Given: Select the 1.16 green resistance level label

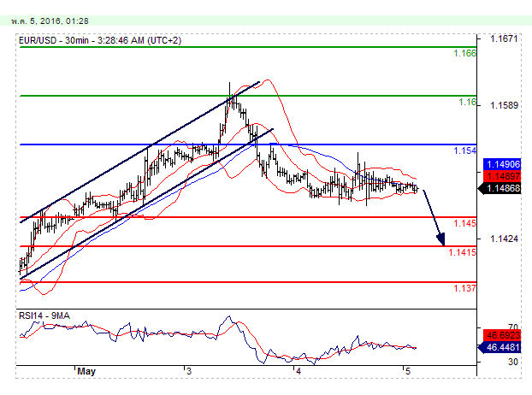Looking at the screenshot, I should [x=467, y=102].
